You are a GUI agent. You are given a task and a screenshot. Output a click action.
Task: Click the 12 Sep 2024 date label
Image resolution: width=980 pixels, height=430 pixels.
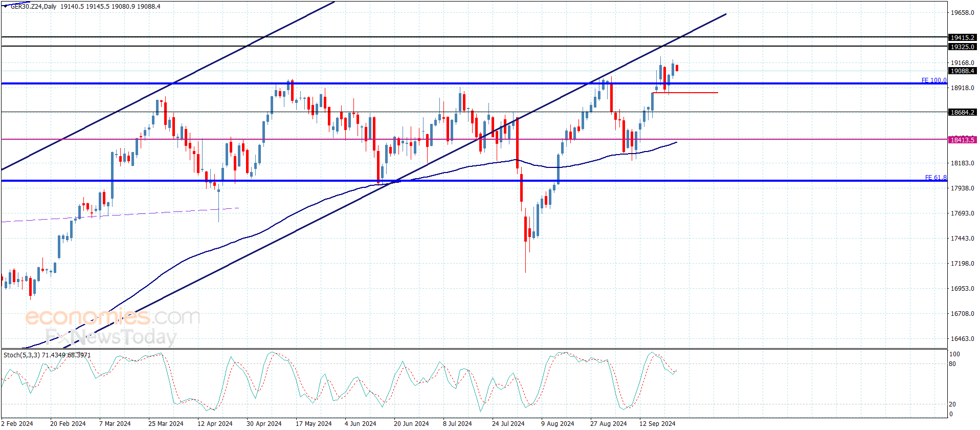657,424
